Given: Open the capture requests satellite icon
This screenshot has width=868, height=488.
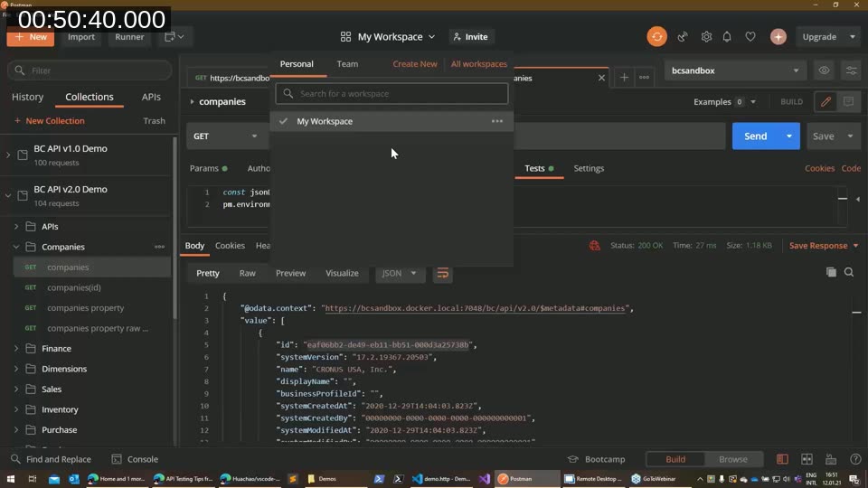Looking at the screenshot, I should 682,36.
